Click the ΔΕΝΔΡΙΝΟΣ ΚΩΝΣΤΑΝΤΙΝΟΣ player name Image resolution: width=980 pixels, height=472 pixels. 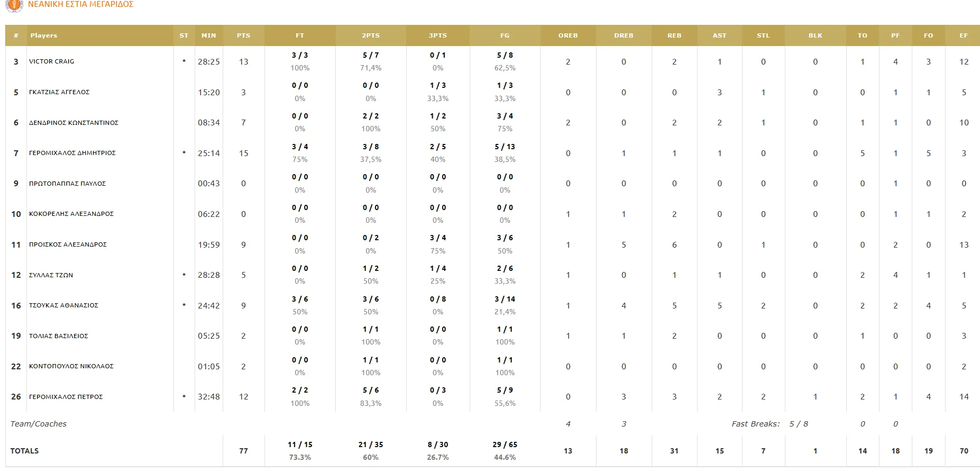click(74, 123)
